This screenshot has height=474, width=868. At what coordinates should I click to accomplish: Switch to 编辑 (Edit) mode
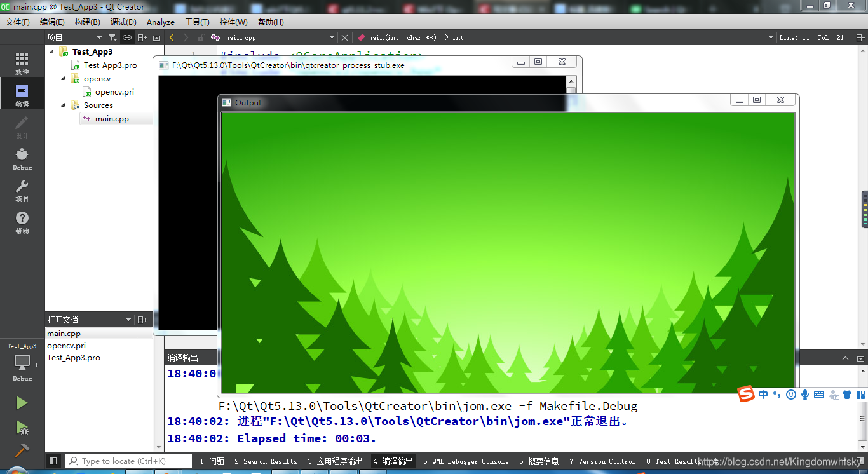pyautogui.click(x=22, y=95)
